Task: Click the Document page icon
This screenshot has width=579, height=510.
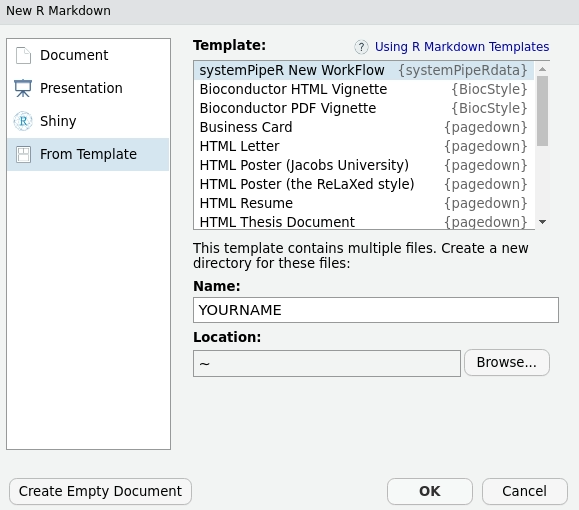Action: [x=23, y=55]
